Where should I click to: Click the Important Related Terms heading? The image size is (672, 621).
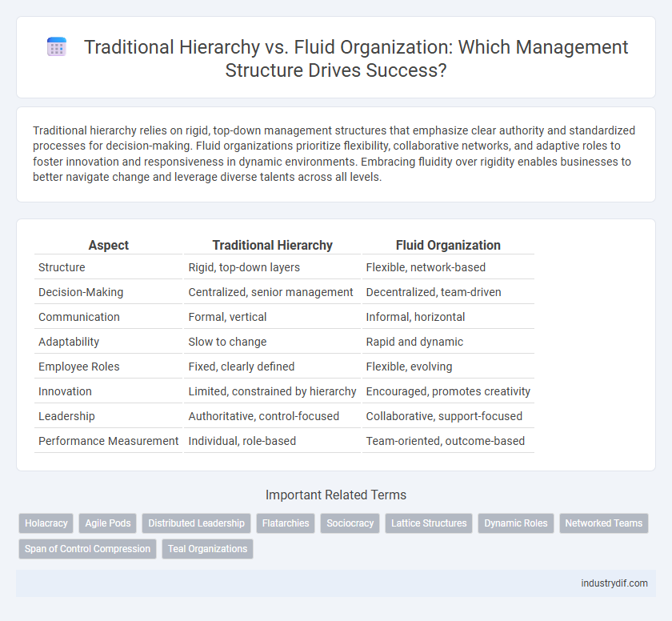click(x=336, y=495)
